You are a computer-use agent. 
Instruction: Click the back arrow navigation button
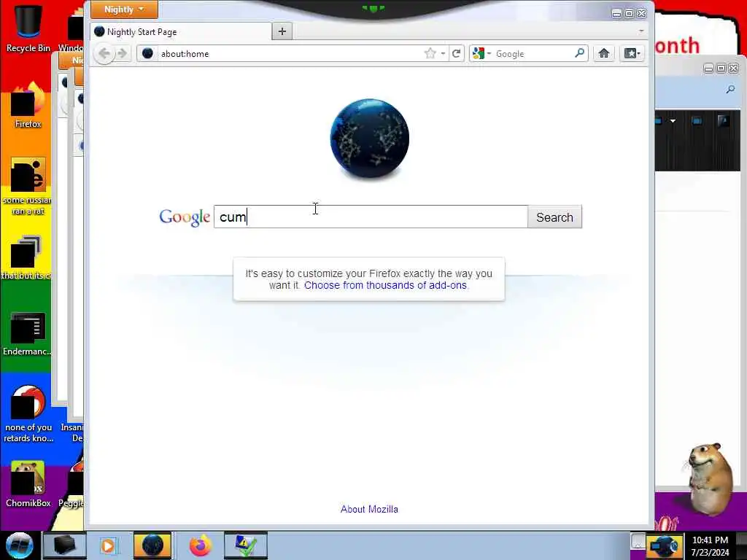pos(104,53)
